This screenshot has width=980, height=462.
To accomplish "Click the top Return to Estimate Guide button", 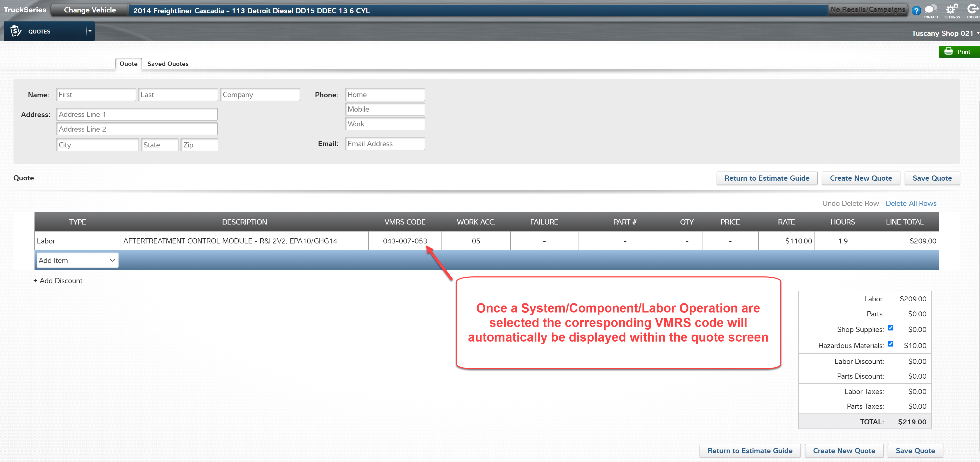I will click(x=767, y=178).
